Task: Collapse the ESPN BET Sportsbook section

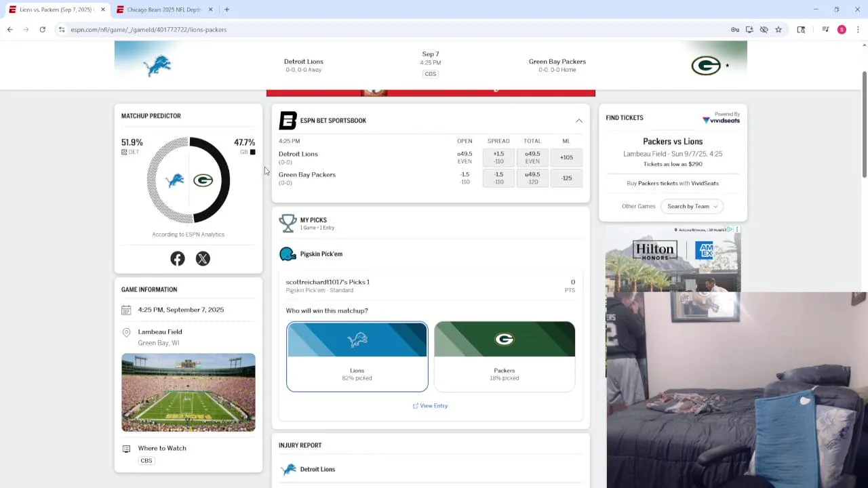Action: (579, 121)
